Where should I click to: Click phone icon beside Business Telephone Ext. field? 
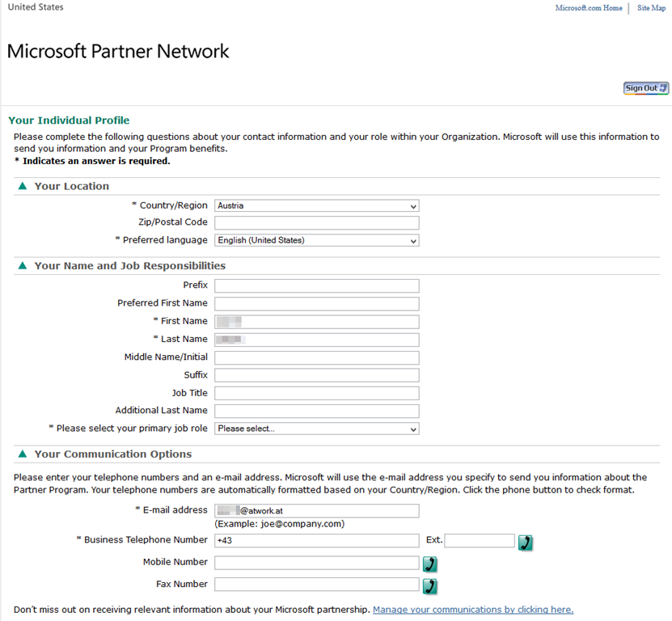pos(525,542)
